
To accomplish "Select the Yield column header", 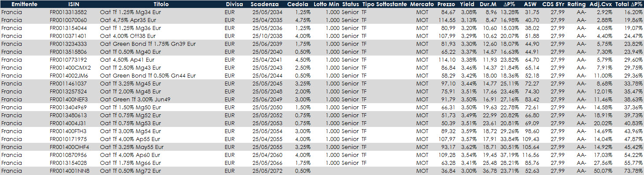I will [467, 4].
